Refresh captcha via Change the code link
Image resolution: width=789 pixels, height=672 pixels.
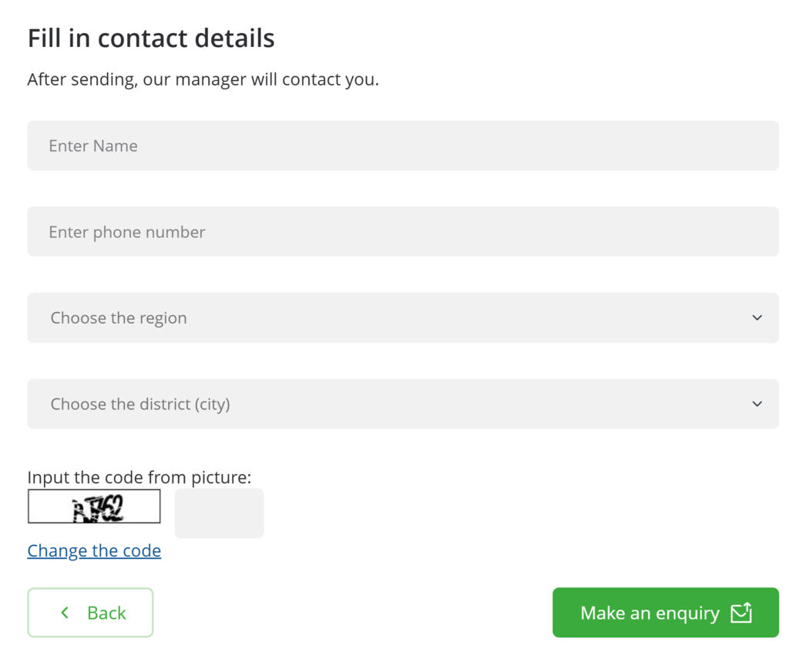(94, 551)
